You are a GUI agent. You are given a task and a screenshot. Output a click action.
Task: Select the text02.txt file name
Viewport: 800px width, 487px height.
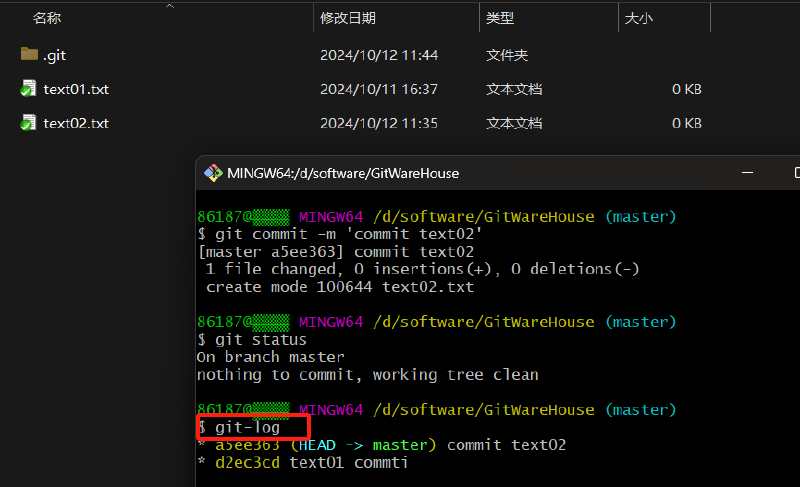(76, 123)
